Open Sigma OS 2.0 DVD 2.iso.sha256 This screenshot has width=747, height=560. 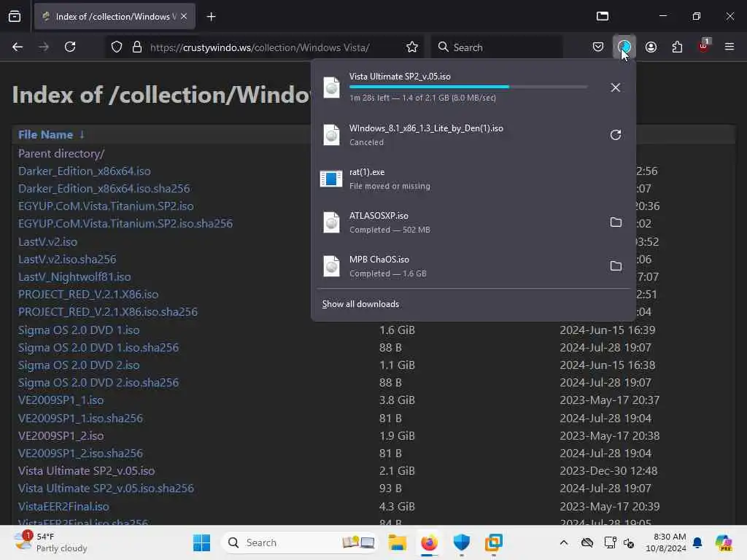pos(98,382)
